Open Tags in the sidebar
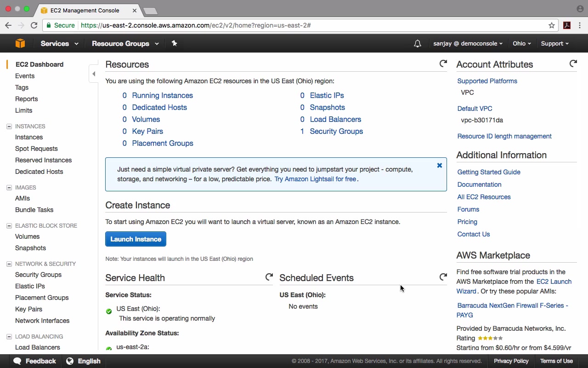This screenshot has width=588, height=368. pyautogui.click(x=22, y=87)
